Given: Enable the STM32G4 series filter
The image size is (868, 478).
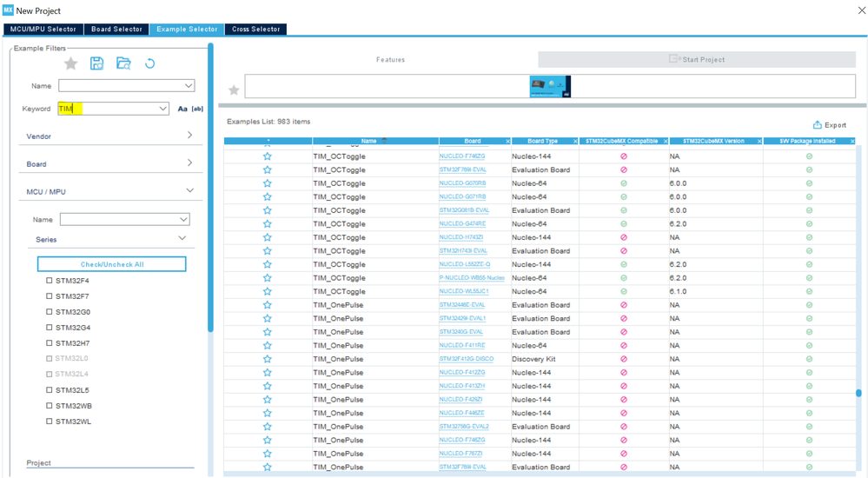Looking at the screenshot, I should [50, 328].
